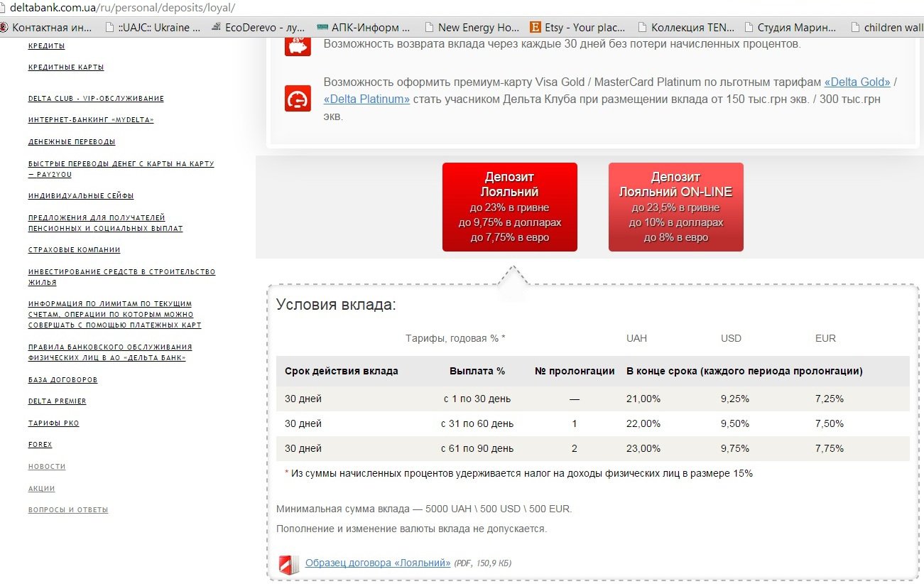Open Правила банковского обслуживания физических лиц link
Screen dimensions: 924x584
coord(110,352)
